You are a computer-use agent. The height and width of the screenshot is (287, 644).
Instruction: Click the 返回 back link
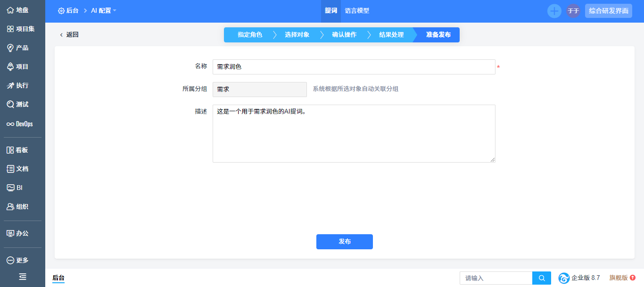point(69,34)
